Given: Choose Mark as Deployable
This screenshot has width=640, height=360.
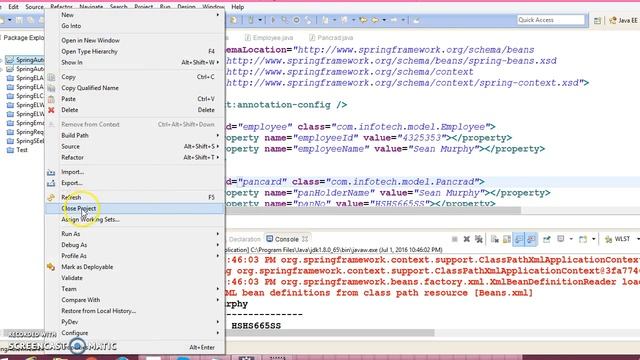Looking at the screenshot, I should point(135,267).
